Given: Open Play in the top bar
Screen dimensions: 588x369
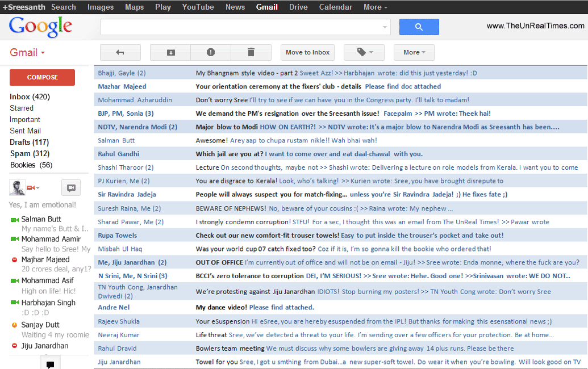Looking at the screenshot, I should point(162,7).
